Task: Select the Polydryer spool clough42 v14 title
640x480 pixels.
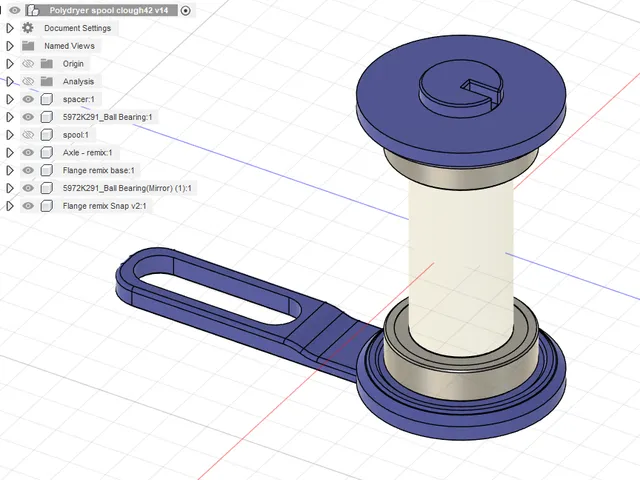Action: pyautogui.click(x=109, y=11)
